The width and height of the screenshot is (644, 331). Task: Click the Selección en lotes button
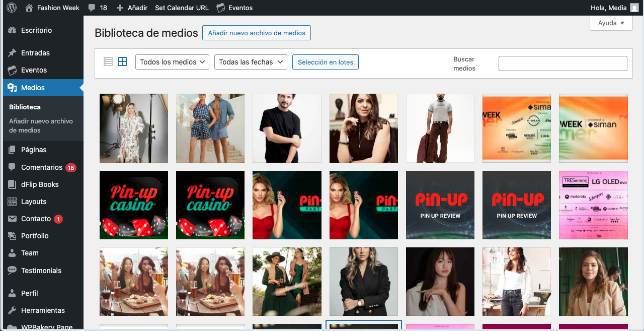point(326,62)
